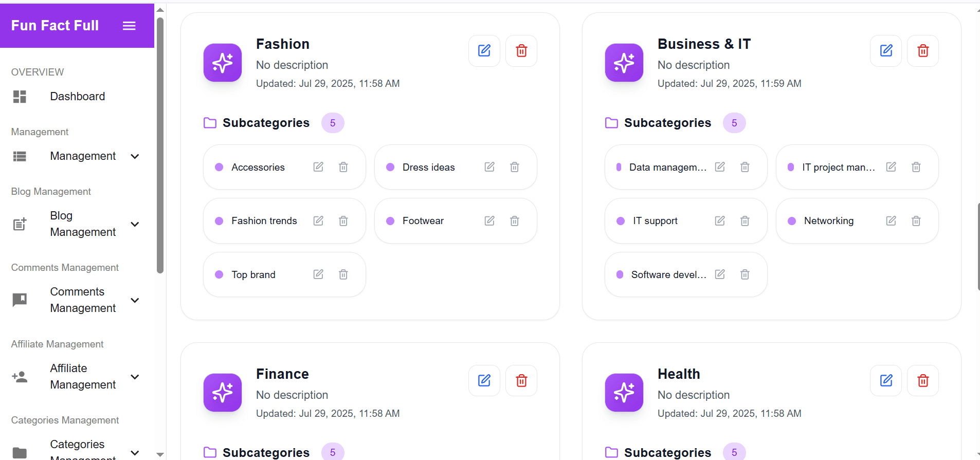Viewport: 980px width, 460px height.
Task: Edit the Top brand subcategory
Action: click(x=318, y=274)
